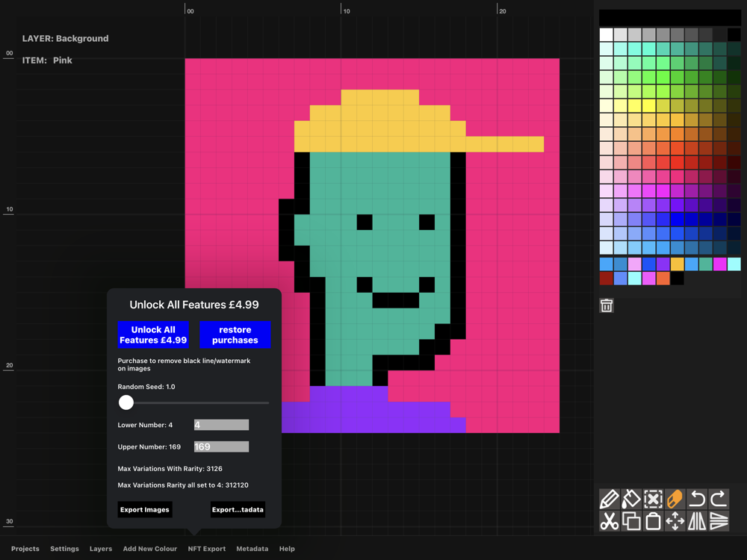The image size is (747, 560).
Task: Open the Layers menu
Action: [101, 549]
